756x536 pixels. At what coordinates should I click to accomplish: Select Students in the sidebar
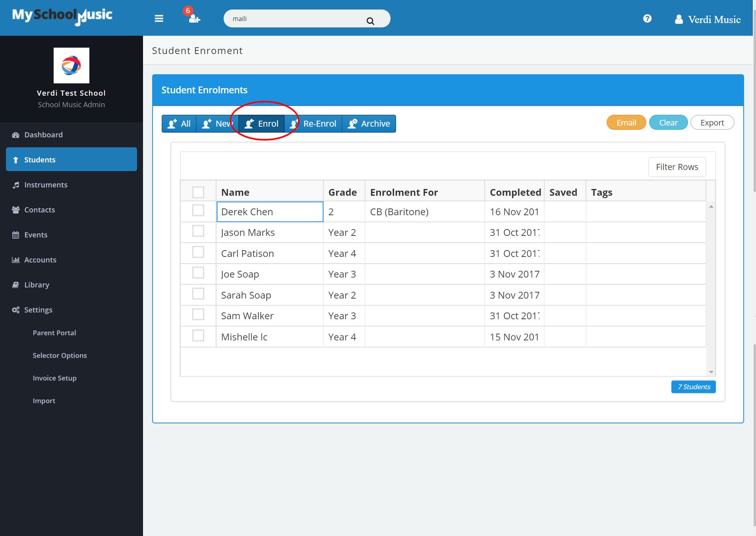coord(72,160)
